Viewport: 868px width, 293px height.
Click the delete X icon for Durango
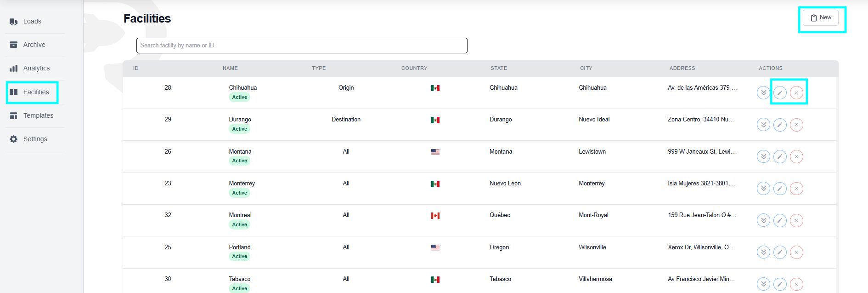point(796,125)
